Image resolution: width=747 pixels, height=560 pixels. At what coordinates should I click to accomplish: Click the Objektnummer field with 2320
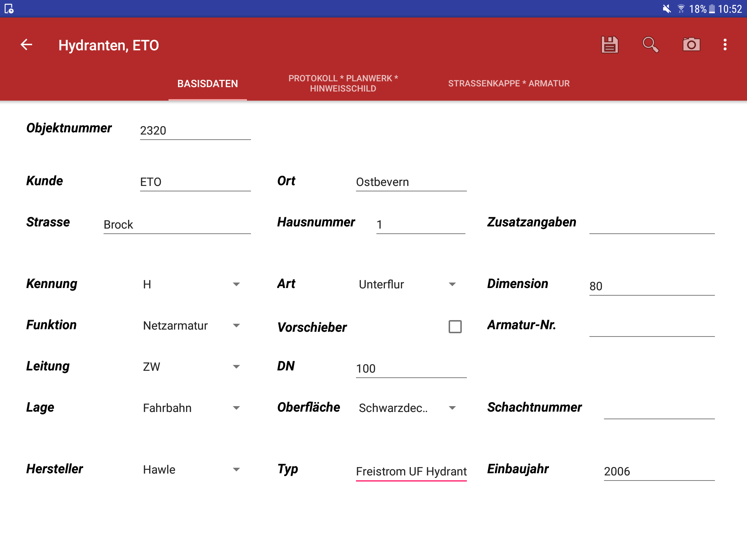coord(195,131)
